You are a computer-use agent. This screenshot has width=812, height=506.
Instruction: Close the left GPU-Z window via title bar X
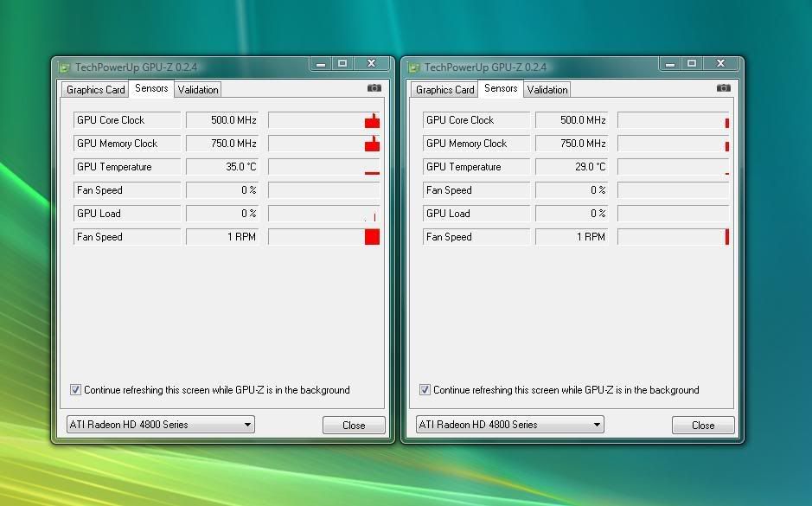click(x=371, y=64)
